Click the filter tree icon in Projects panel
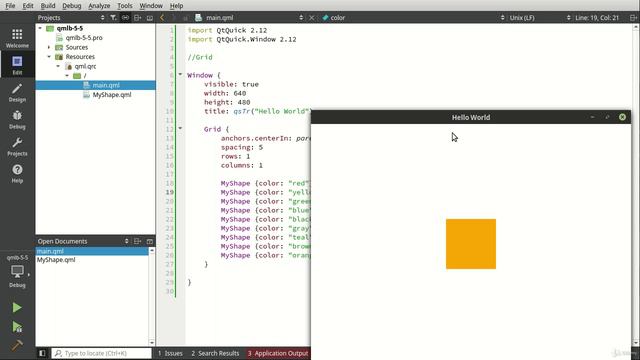640x360 pixels. coord(113,18)
